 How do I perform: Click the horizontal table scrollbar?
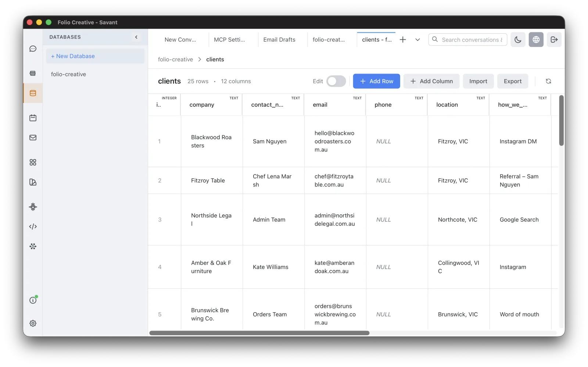click(x=259, y=333)
